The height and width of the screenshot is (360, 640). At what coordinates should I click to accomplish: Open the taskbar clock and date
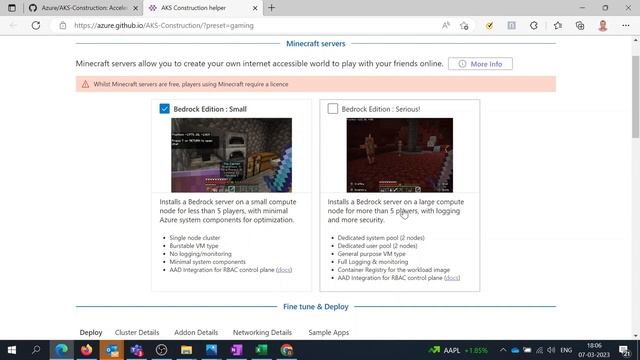(594, 350)
